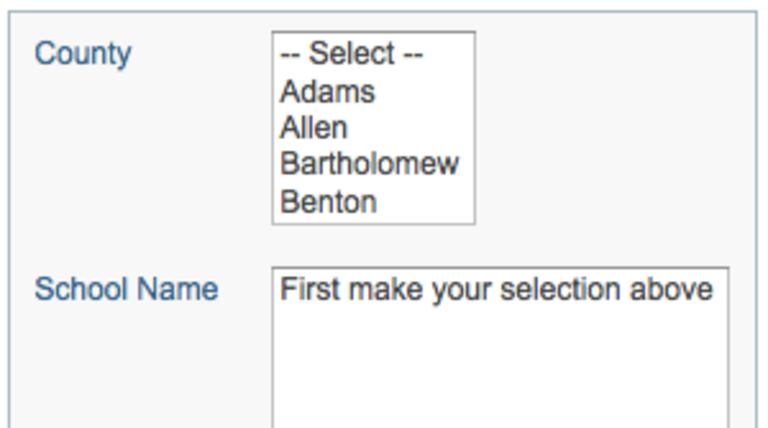
Task: Click blank space right of Adams option
Action: (425, 92)
